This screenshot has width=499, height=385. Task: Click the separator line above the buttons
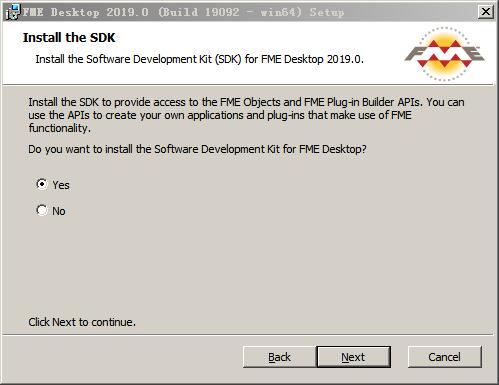(248, 334)
